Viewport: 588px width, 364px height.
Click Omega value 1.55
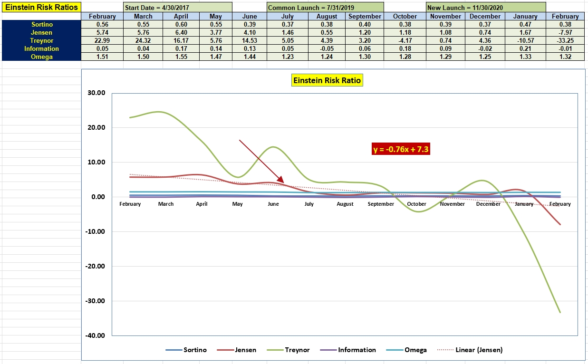[x=181, y=57]
